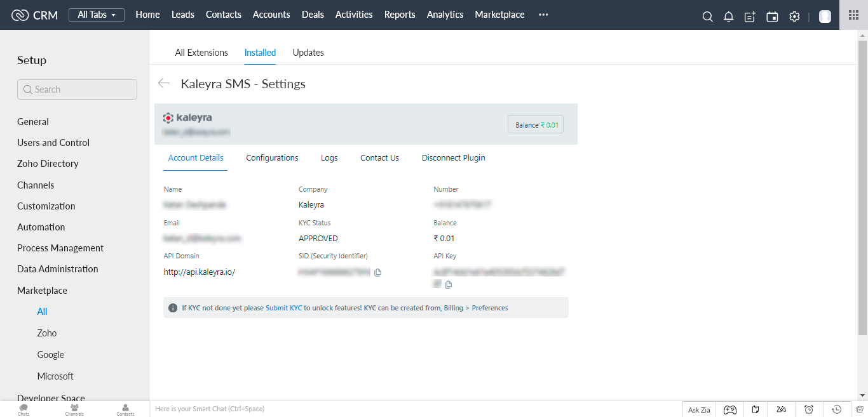Open the notifications bell
The height and width of the screenshot is (417, 868).
(x=729, y=17)
